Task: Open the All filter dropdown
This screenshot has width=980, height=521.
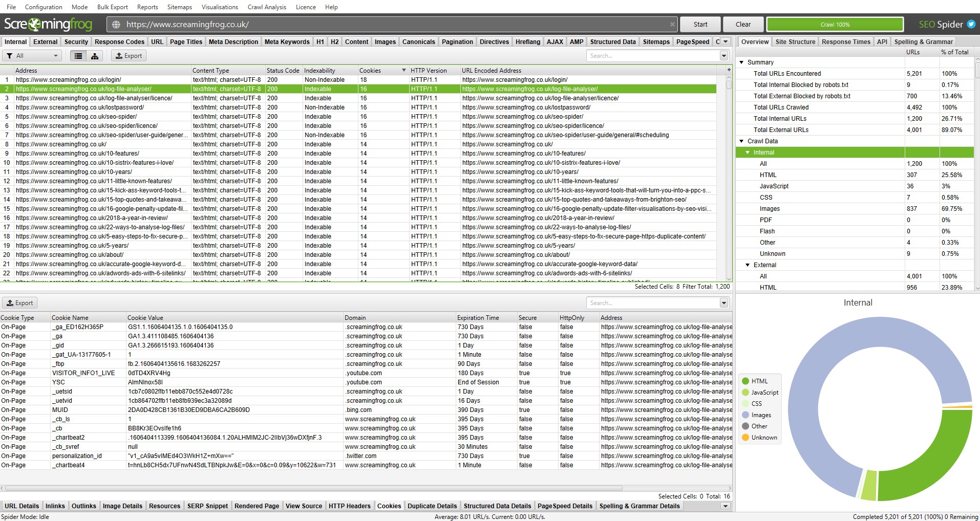Action: tap(32, 56)
